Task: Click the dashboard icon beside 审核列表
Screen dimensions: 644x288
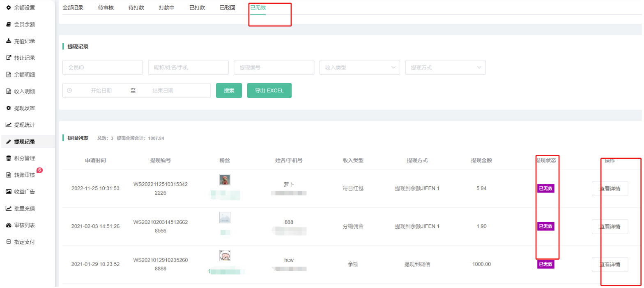Action: pyautogui.click(x=9, y=225)
